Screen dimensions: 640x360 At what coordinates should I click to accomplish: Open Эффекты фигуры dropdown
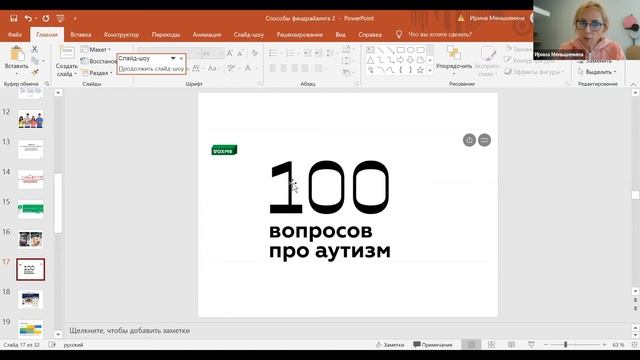[x=535, y=71]
